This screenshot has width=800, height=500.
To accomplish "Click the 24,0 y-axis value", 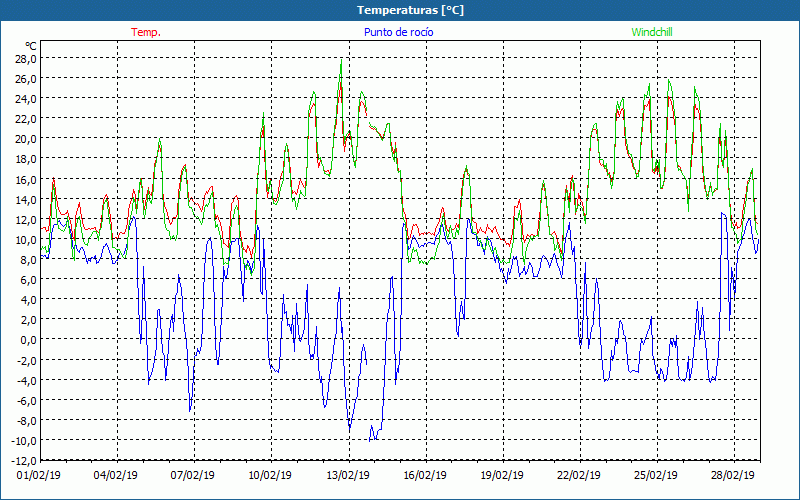I will tap(26, 98).
